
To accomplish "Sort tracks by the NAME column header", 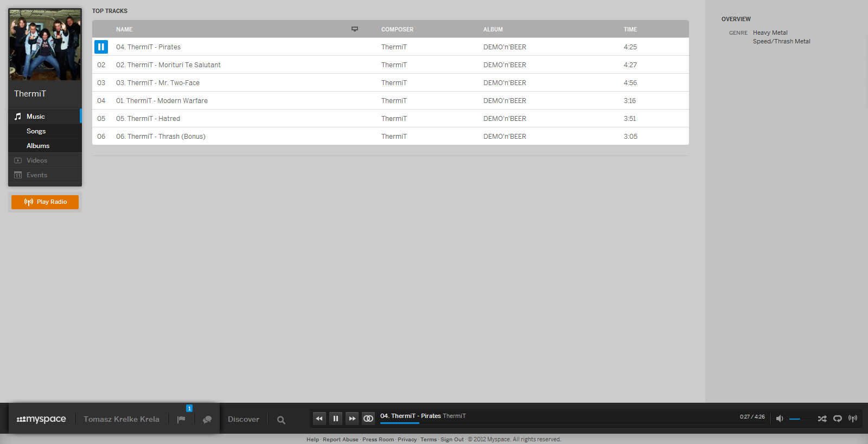I will point(124,29).
